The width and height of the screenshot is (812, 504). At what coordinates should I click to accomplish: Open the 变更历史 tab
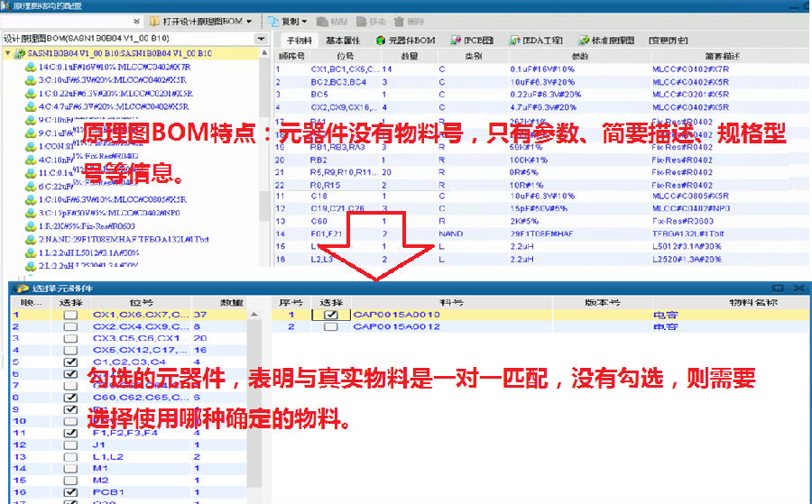coord(669,41)
